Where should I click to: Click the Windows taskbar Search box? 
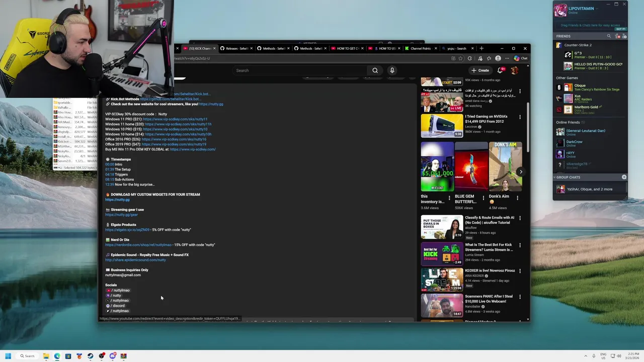27,356
